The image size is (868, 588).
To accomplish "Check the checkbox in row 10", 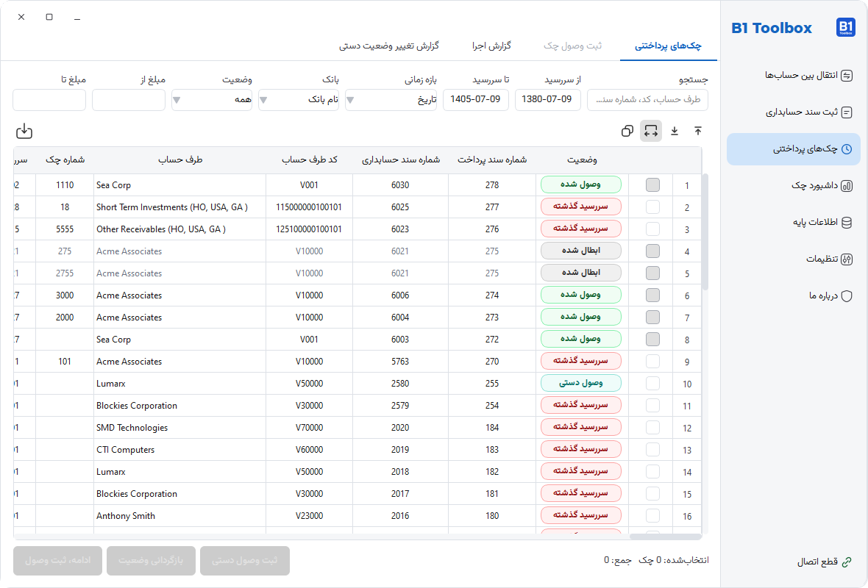I will [652, 384].
